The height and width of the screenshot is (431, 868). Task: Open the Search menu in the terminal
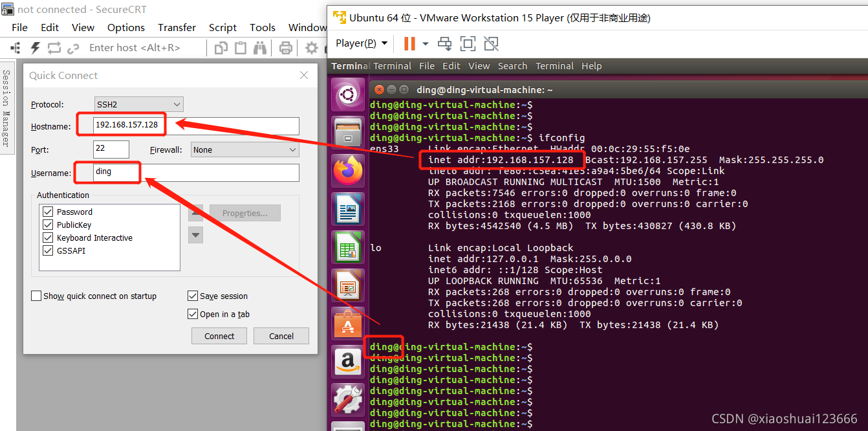pos(512,65)
